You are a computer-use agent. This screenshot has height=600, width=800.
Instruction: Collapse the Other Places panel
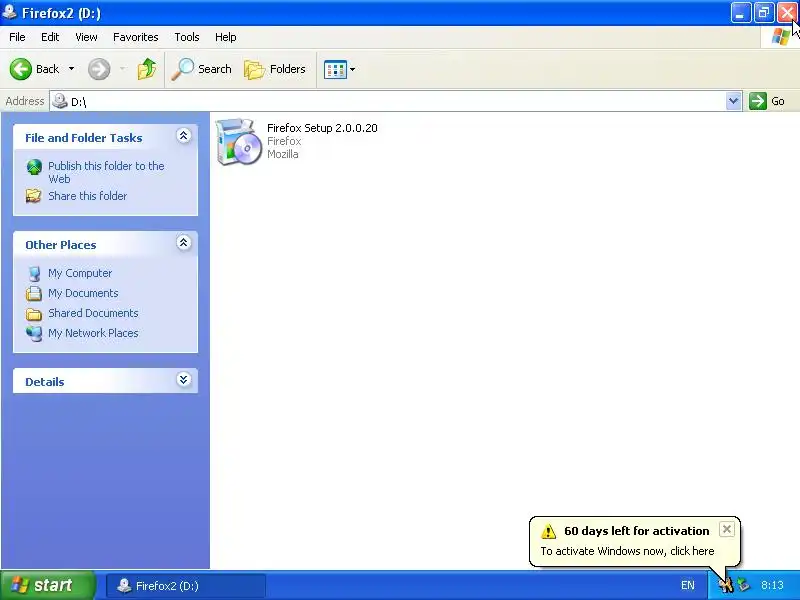pos(184,243)
